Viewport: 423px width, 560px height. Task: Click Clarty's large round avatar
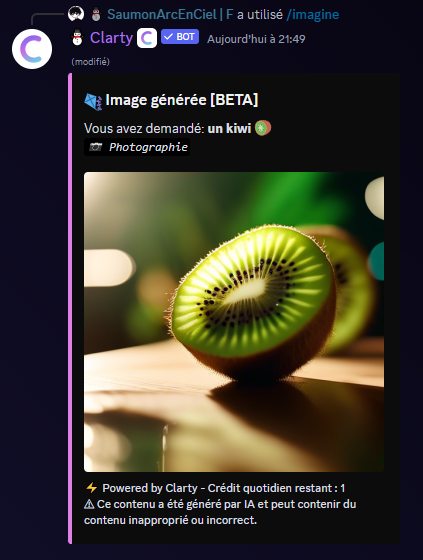32,49
